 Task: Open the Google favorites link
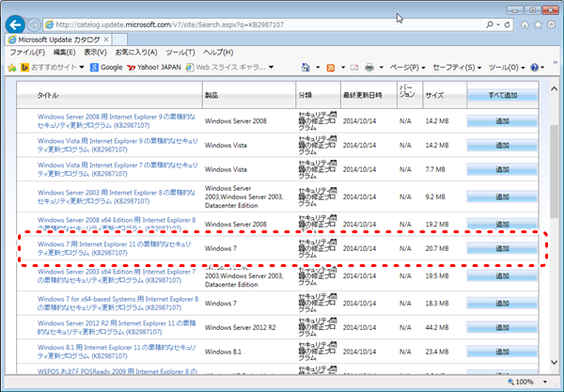(106, 68)
